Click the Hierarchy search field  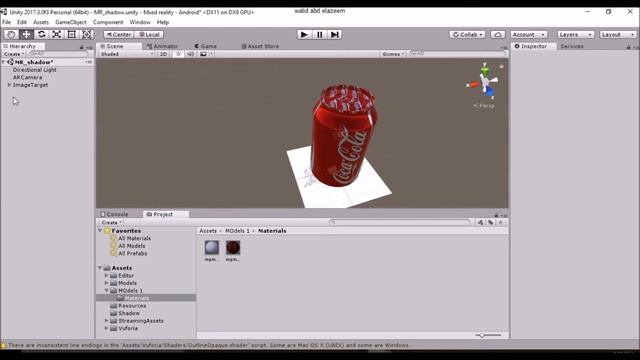tap(59, 54)
